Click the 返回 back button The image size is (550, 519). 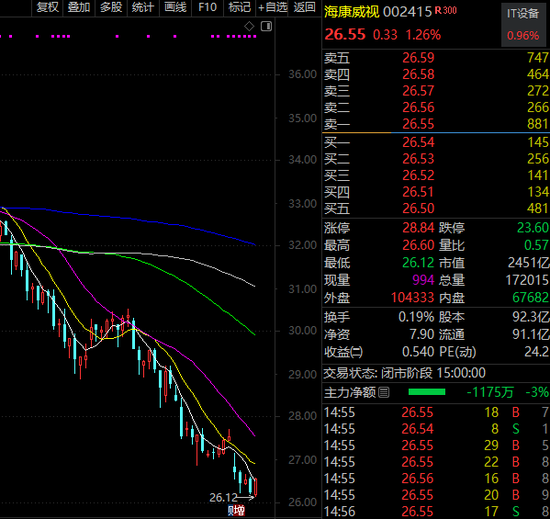(x=304, y=7)
